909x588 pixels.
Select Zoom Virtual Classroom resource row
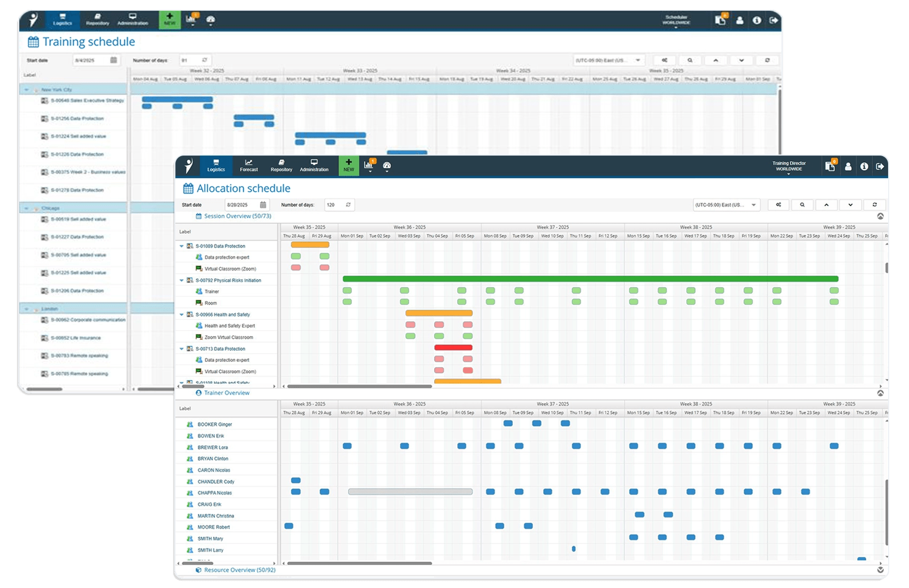pos(226,337)
